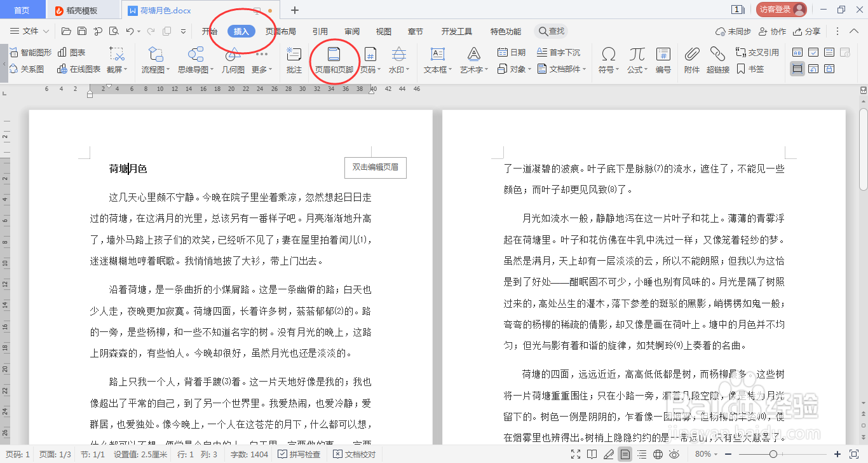Open the 审阅 review tab
This screenshot has width=868, height=463.
tap(351, 31)
